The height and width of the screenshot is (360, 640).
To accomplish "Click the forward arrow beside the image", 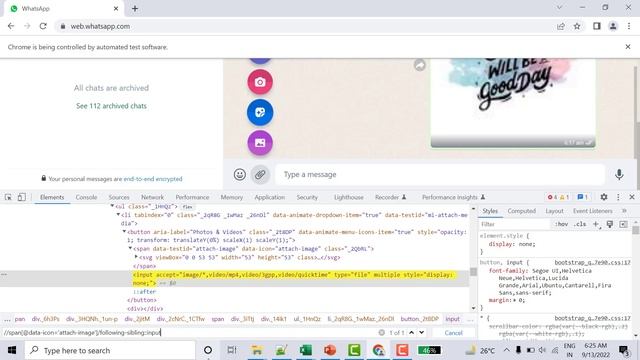I will (420, 65).
